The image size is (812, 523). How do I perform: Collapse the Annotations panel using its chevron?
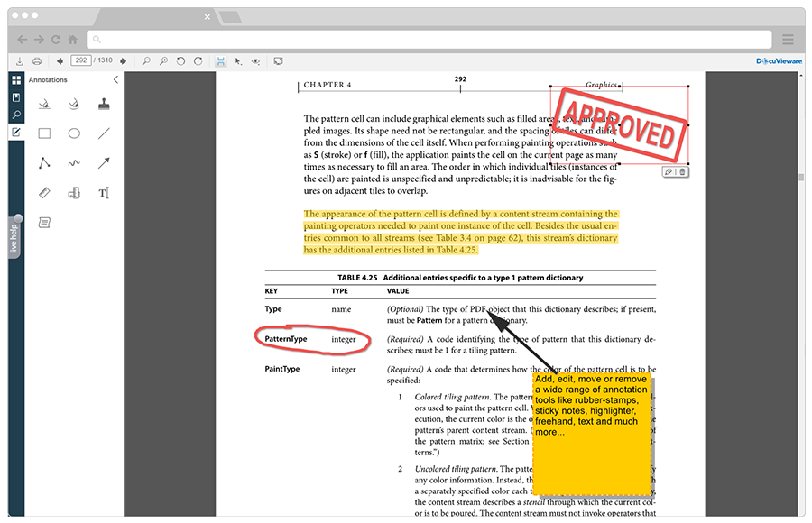click(x=115, y=79)
